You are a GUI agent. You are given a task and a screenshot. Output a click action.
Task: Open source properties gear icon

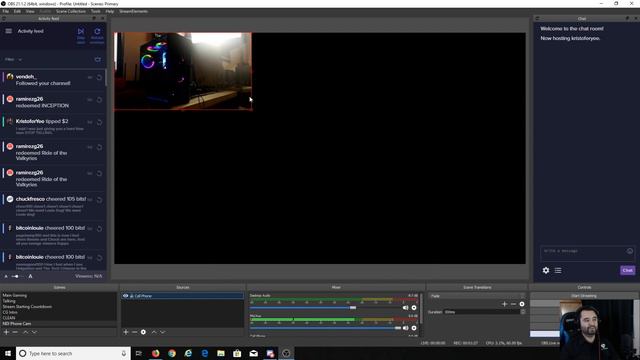[143, 332]
